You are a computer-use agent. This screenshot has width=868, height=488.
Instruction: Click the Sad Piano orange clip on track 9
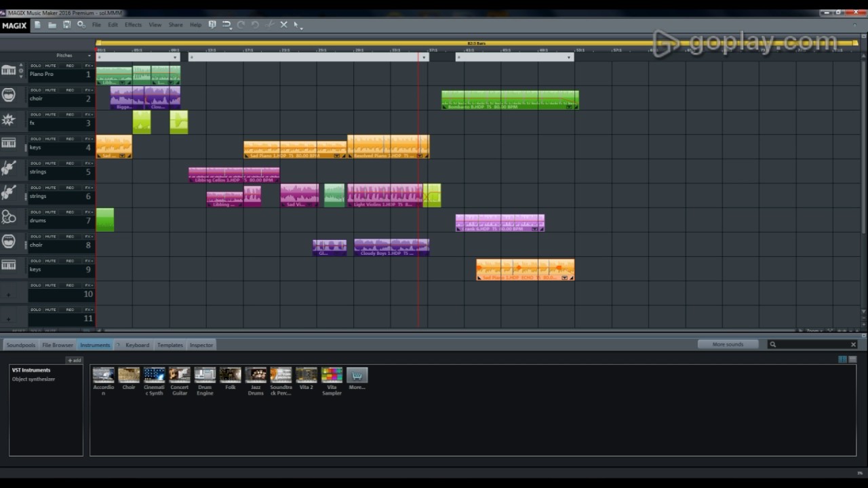pos(526,270)
